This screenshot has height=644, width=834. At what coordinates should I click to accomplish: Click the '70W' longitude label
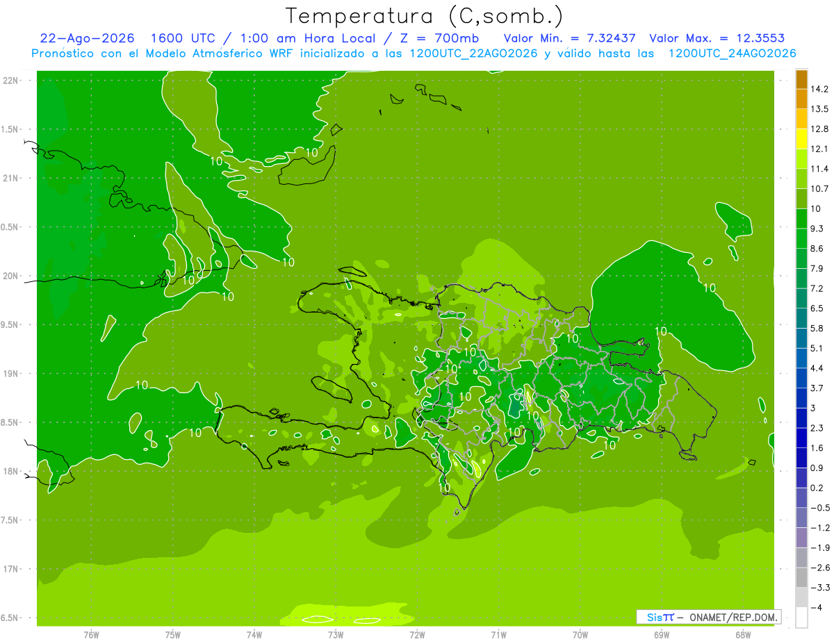pos(580,634)
